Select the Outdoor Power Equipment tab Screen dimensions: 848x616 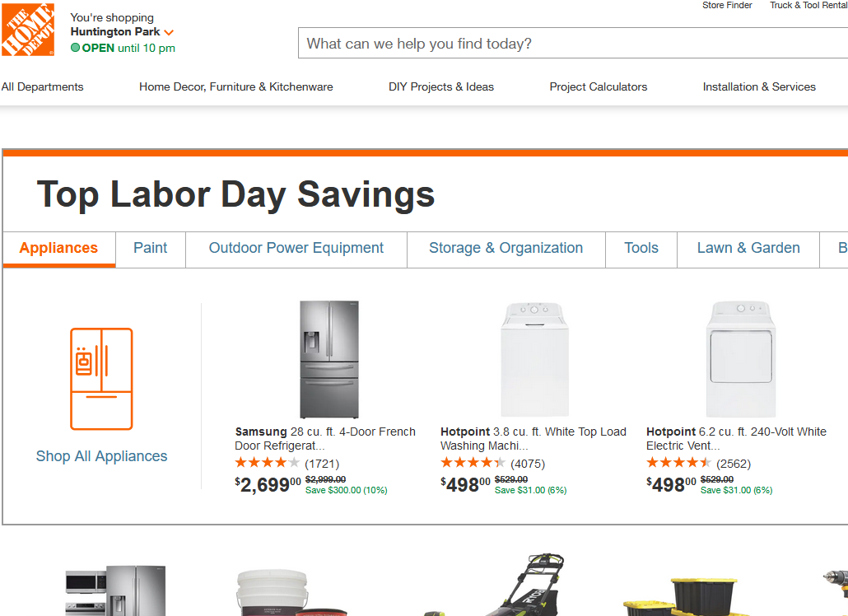tap(296, 248)
